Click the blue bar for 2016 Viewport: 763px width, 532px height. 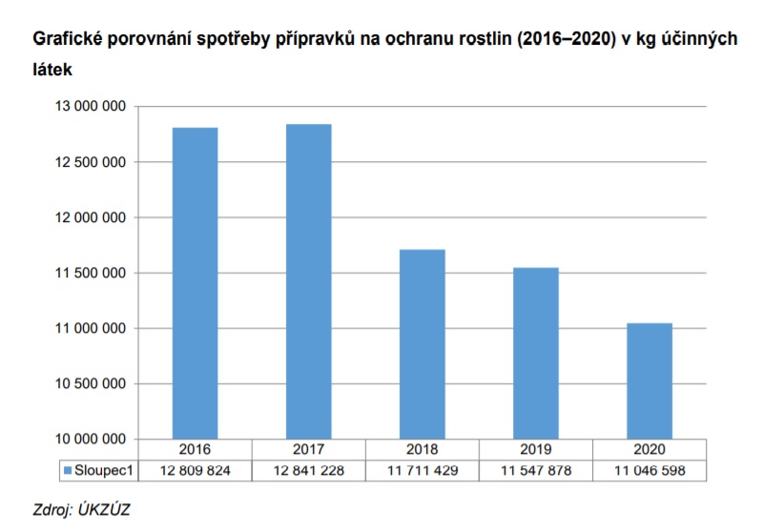click(x=195, y=283)
